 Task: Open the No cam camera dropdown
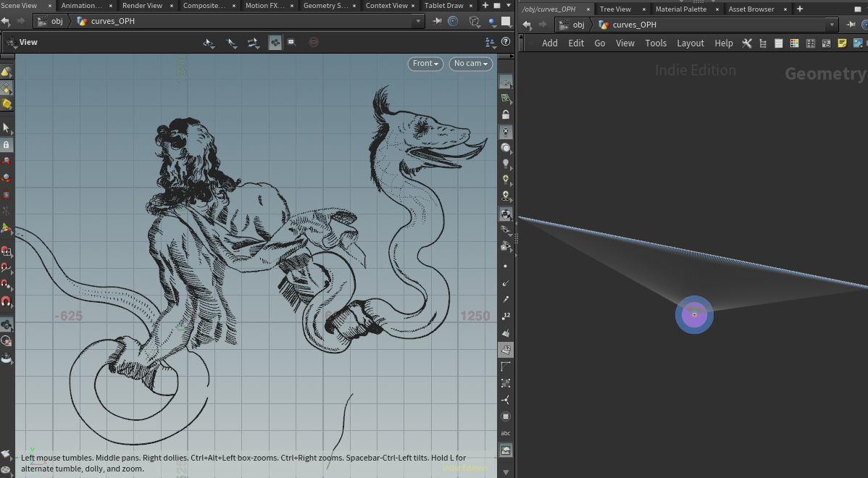click(x=470, y=64)
